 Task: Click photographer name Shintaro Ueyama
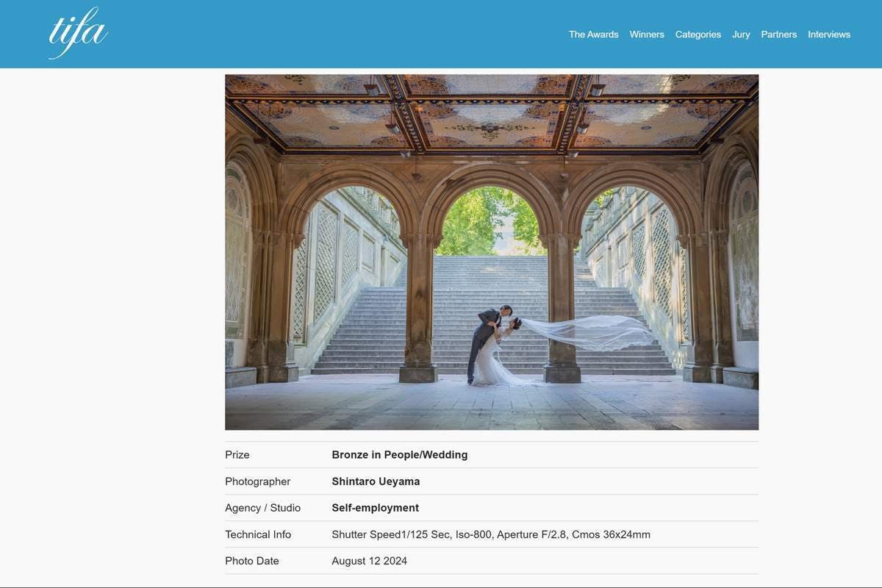tap(376, 481)
